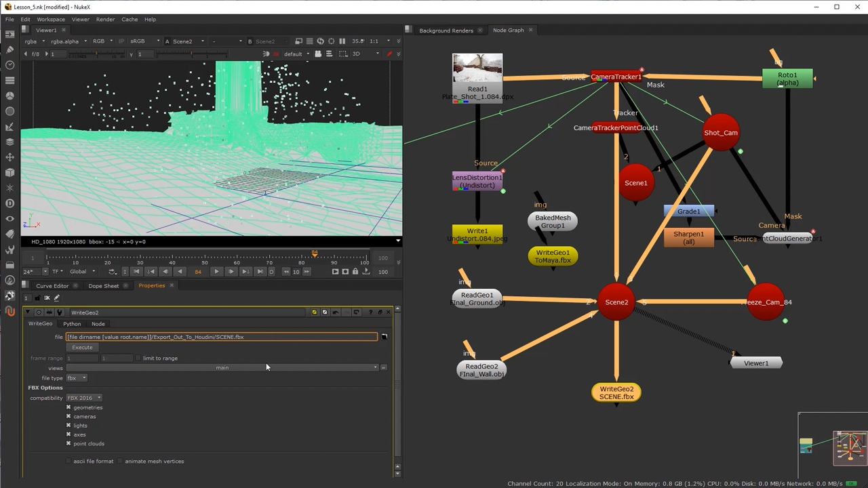
Task: Click the file browse icon beside the file path
Action: 384,337
